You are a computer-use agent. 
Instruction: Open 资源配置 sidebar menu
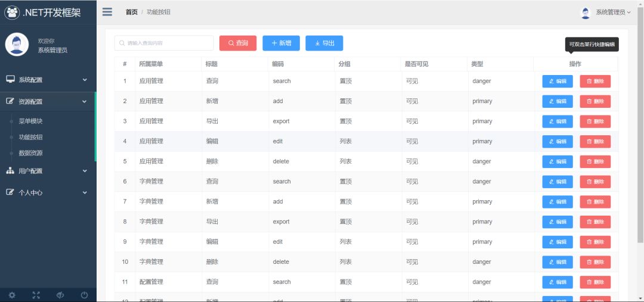[48, 101]
